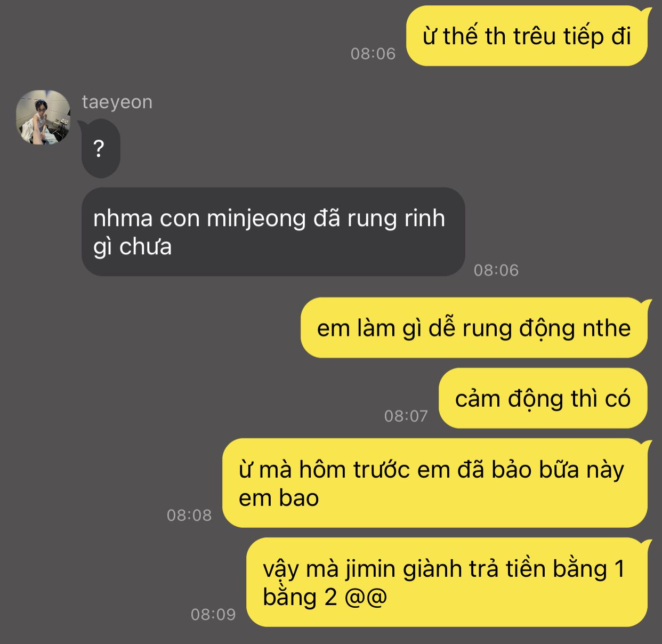The height and width of the screenshot is (644, 662).
Task: Tap the name 'jimin' in the last message
Action: point(372,569)
